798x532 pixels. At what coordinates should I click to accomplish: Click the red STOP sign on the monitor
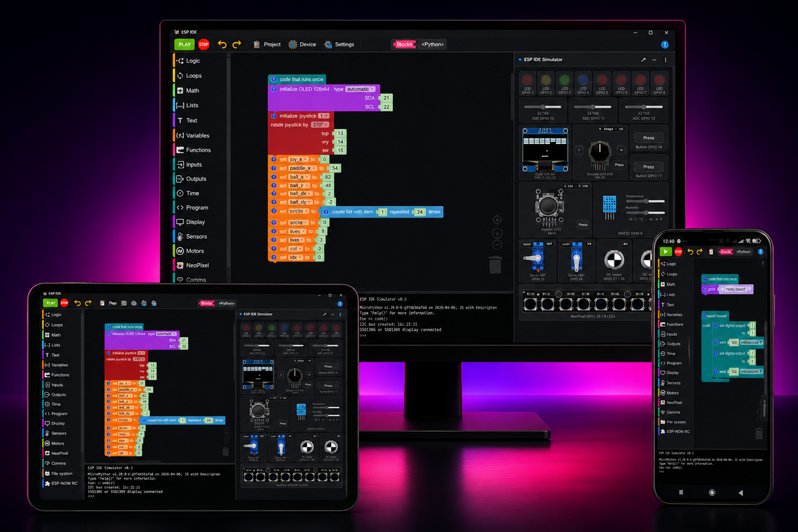point(203,45)
